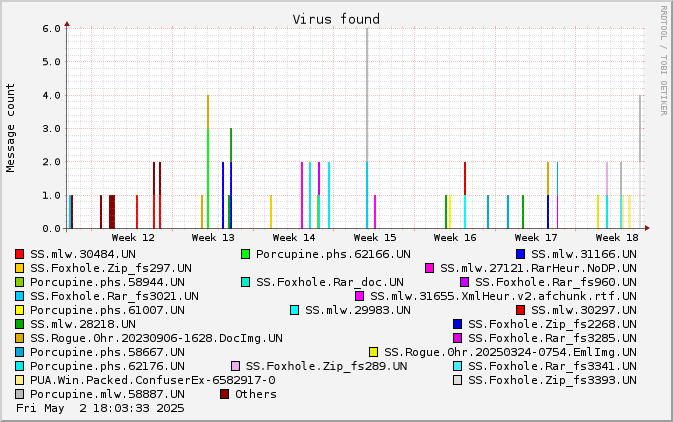The width and height of the screenshot is (673, 422).
Task: Click the yellow Porcupine.phs.61007.UN swatch
Action: coord(19,310)
